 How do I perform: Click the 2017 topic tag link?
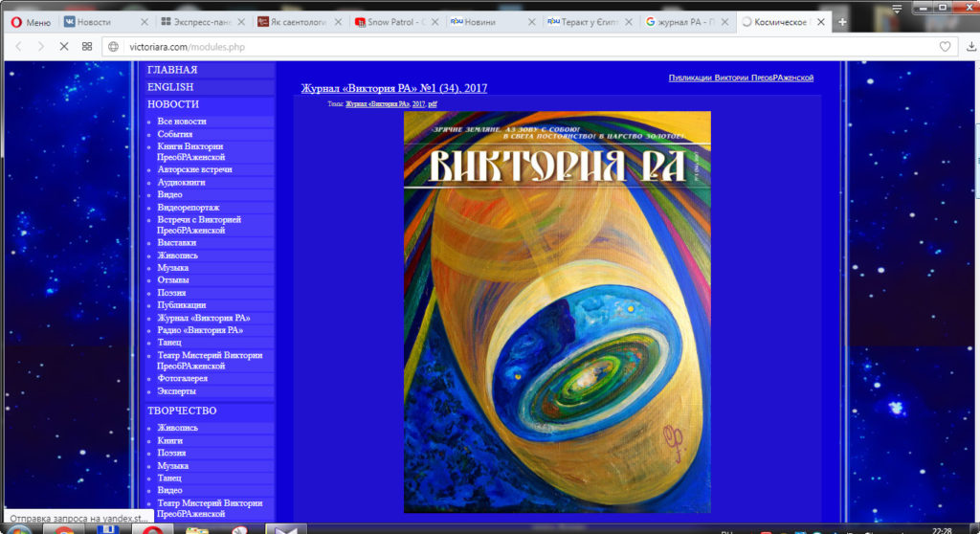(418, 103)
